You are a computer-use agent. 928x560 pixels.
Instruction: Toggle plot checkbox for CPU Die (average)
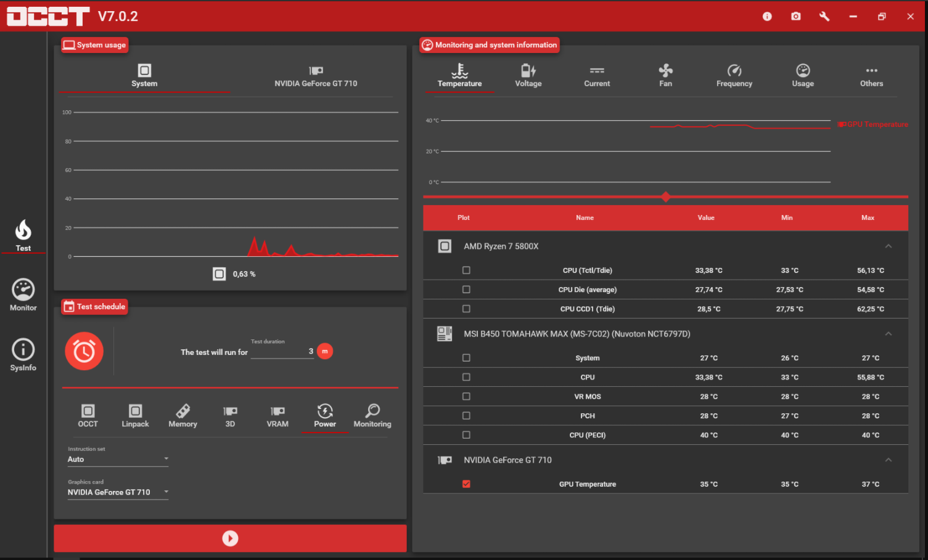point(466,290)
